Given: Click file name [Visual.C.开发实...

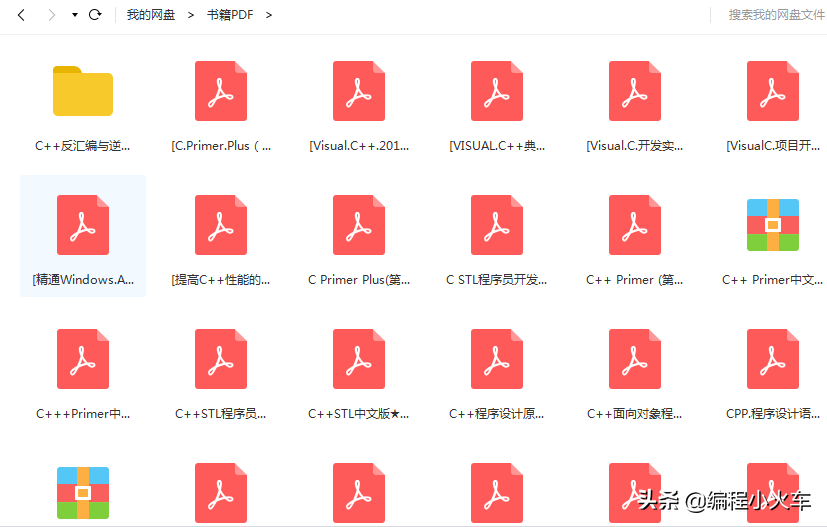Looking at the screenshot, I should pyautogui.click(x=634, y=146).
